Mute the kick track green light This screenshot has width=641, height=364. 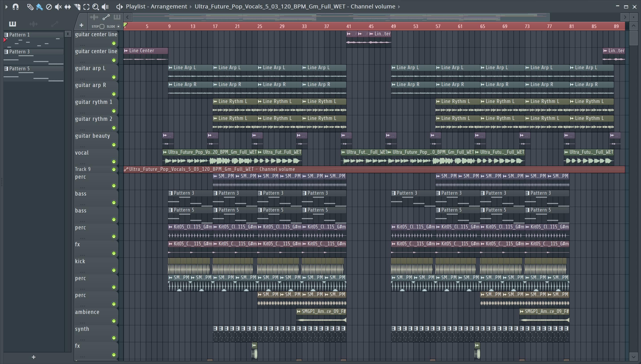coord(114,270)
